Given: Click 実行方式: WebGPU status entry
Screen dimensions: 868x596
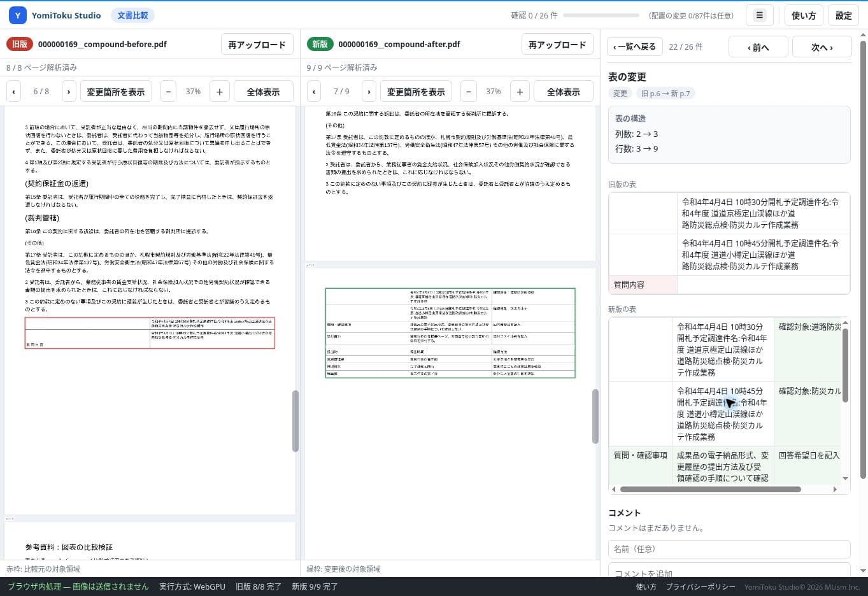Looking at the screenshot, I should tap(192, 587).
